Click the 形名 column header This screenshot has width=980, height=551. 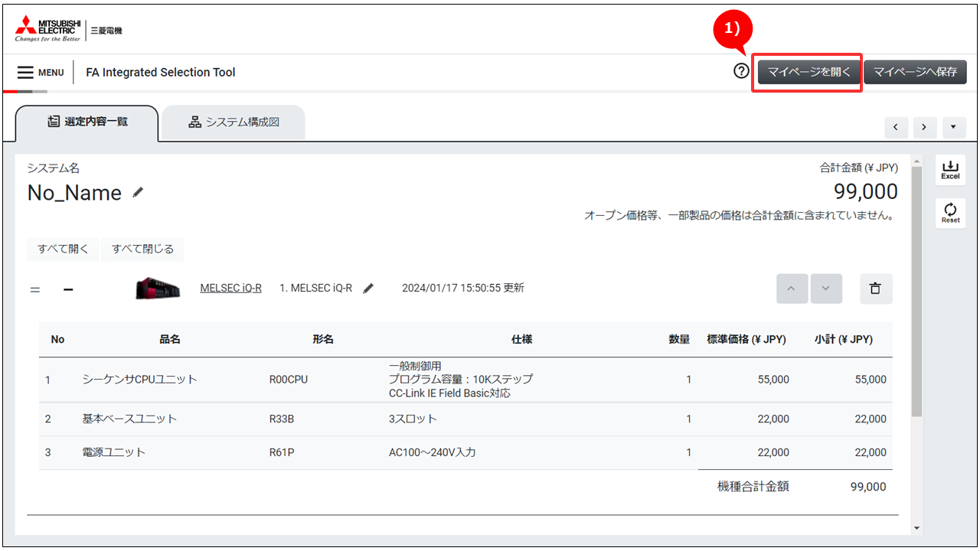coord(323,340)
